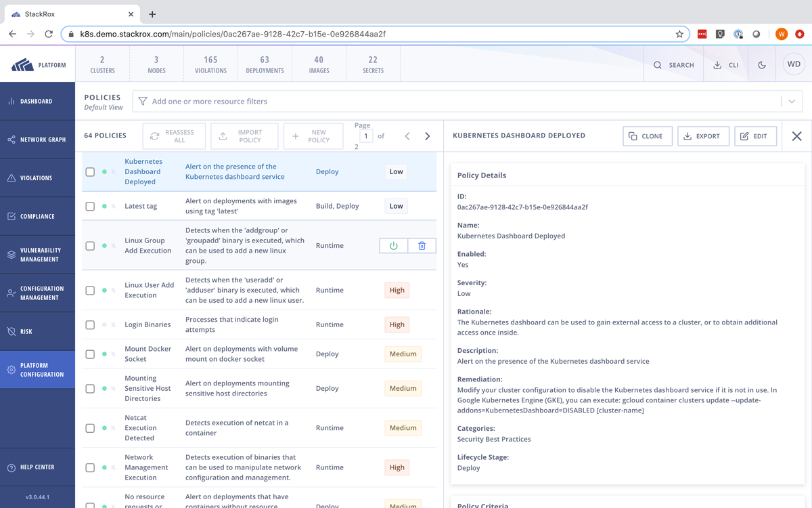Tick the Mount Docker Socket checkbox
The height and width of the screenshot is (508, 812).
pyautogui.click(x=90, y=354)
